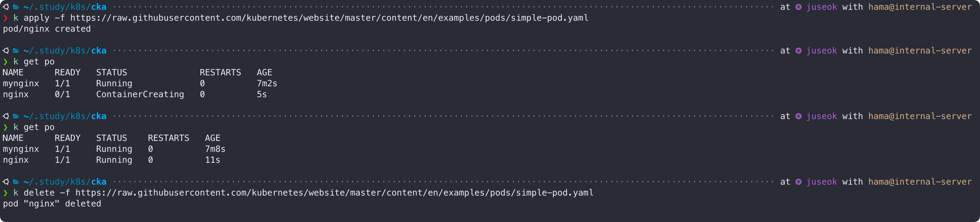Click the Kubernetes icon on the topmost prompt line
This screenshot has height=222, width=980.
pyautogui.click(x=798, y=7)
